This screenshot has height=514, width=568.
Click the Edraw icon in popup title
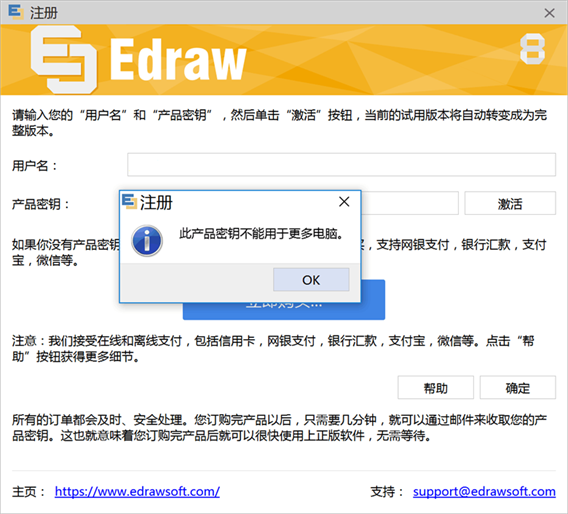129,201
